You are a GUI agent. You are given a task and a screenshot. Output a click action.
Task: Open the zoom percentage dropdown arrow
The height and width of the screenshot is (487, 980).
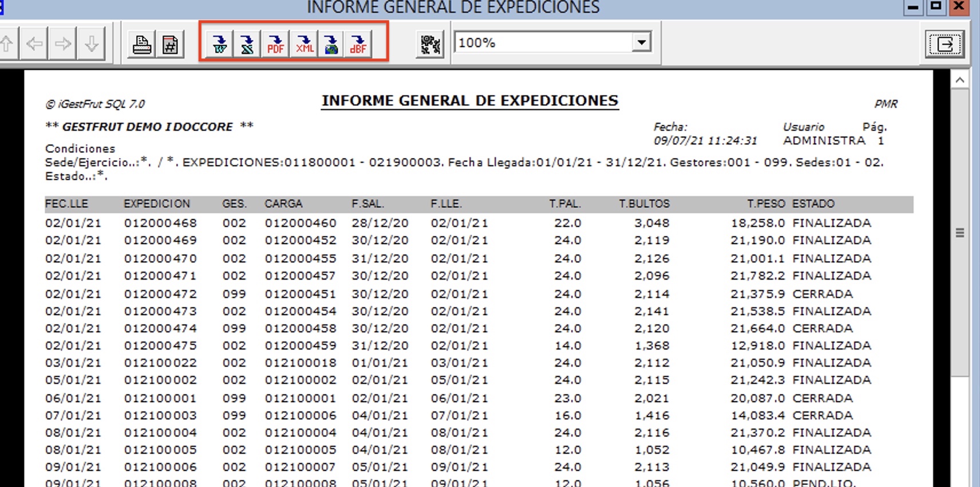pos(642,42)
